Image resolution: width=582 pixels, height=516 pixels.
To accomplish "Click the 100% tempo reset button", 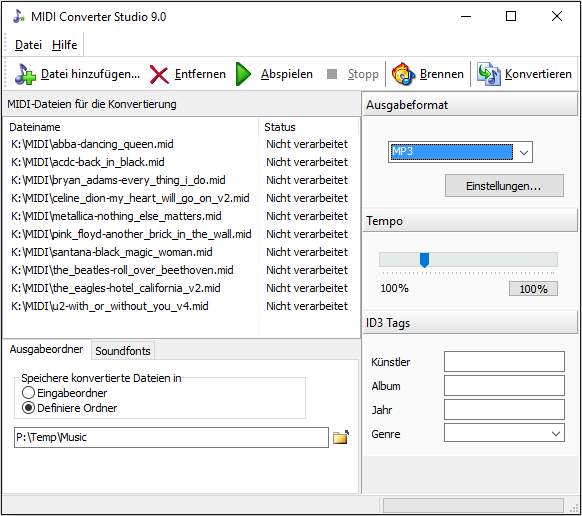I will (533, 289).
